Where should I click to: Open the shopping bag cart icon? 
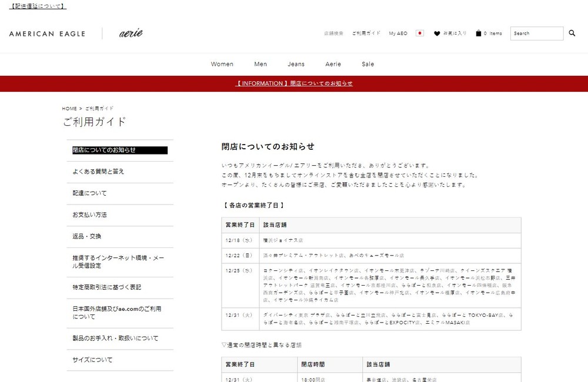pos(479,33)
